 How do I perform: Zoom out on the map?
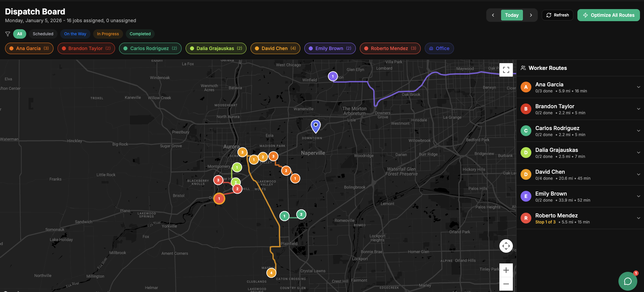click(506, 284)
